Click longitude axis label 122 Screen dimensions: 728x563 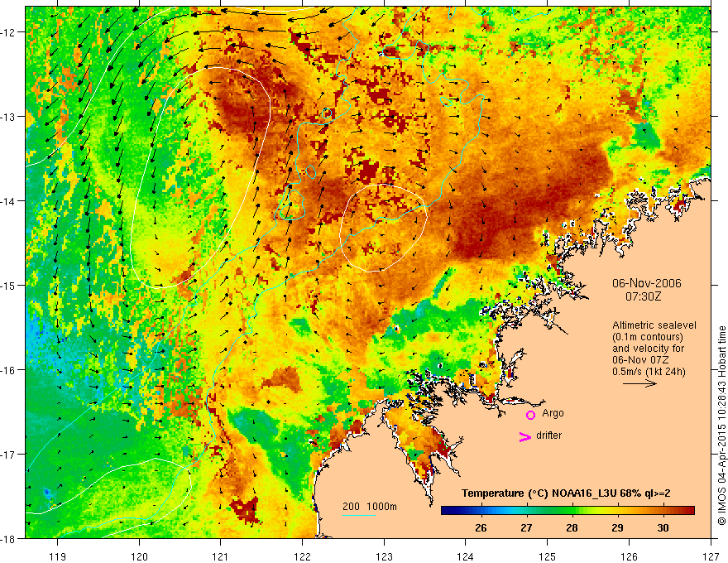(302, 556)
